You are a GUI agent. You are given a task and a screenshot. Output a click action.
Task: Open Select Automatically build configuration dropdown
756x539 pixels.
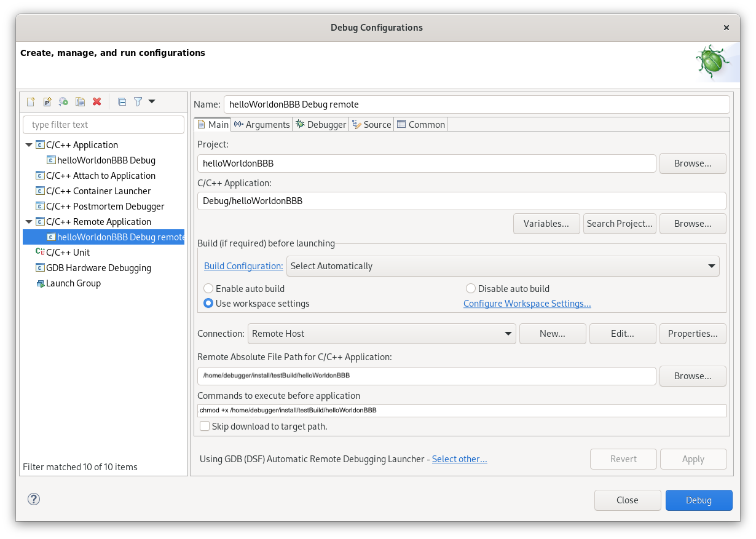(503, 266)
